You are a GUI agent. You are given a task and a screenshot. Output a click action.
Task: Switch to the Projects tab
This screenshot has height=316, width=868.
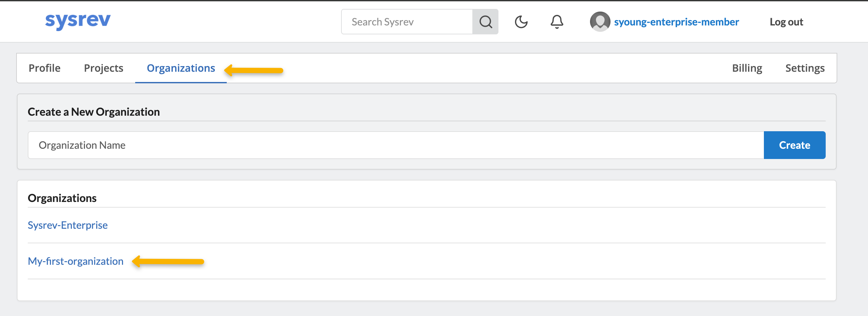103,68
